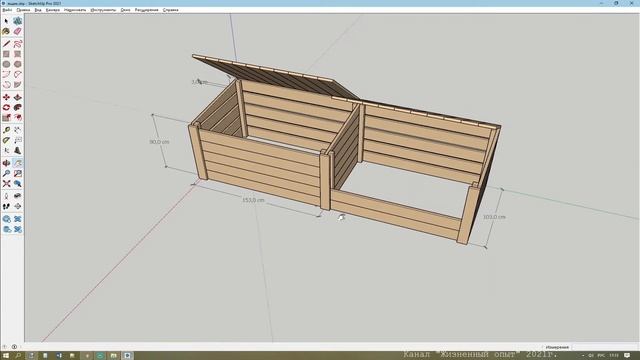Choose the Position Camera tool

click(x=6, y=196)
